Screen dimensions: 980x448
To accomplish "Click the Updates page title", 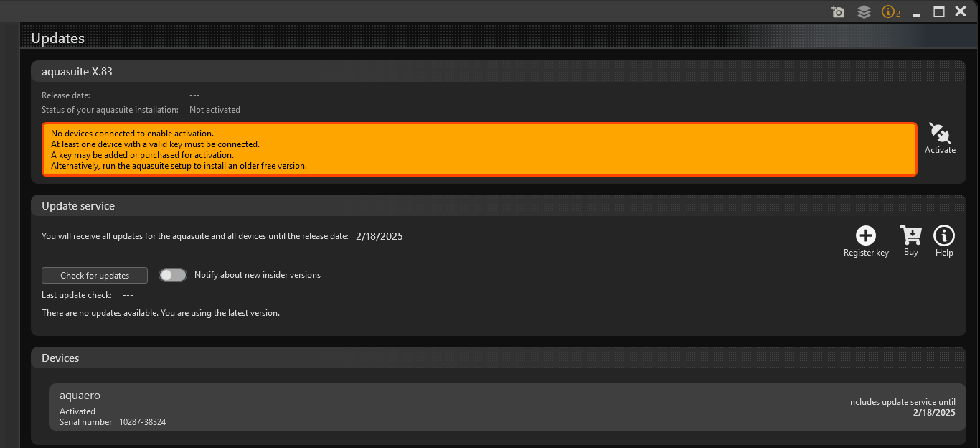I will [57, 39].
